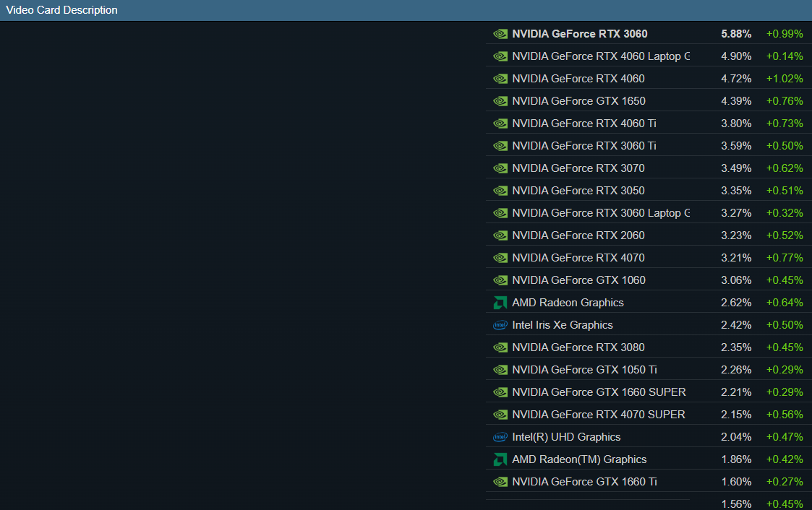Click the 1.86% share value

tap(736, 459)
